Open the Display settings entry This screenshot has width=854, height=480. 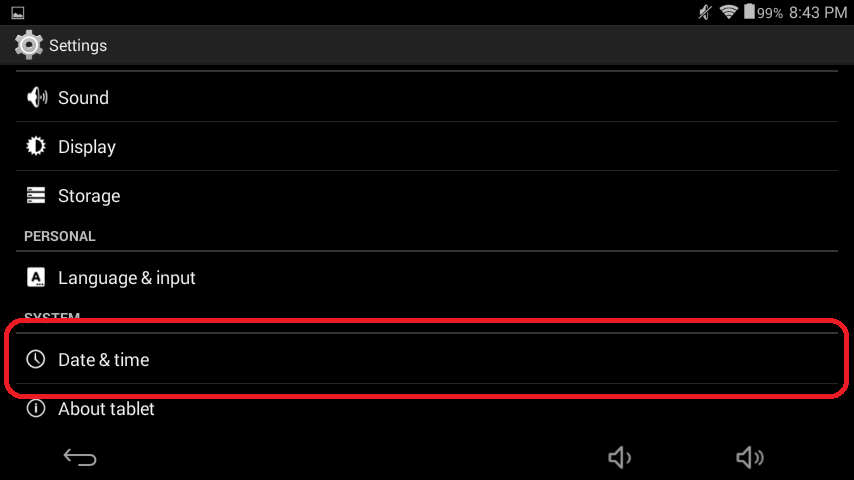(x=427, y=146)
